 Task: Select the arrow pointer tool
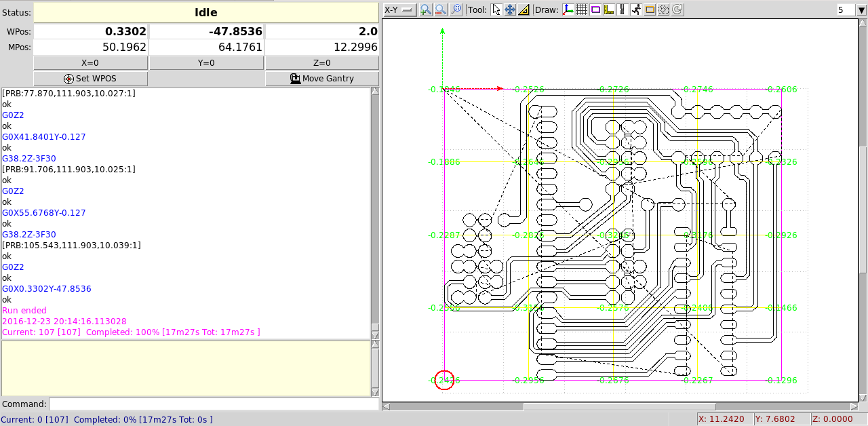pyautogui.click(x=496, y=9)
